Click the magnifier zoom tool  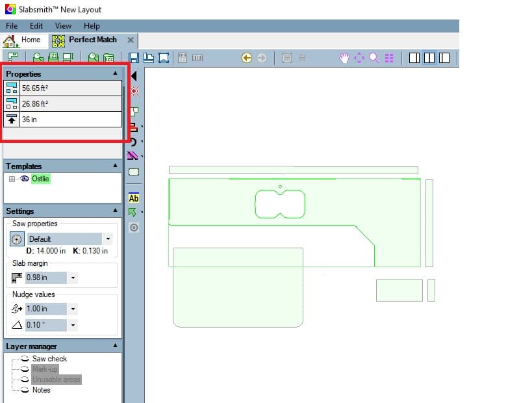coord(374,58)
